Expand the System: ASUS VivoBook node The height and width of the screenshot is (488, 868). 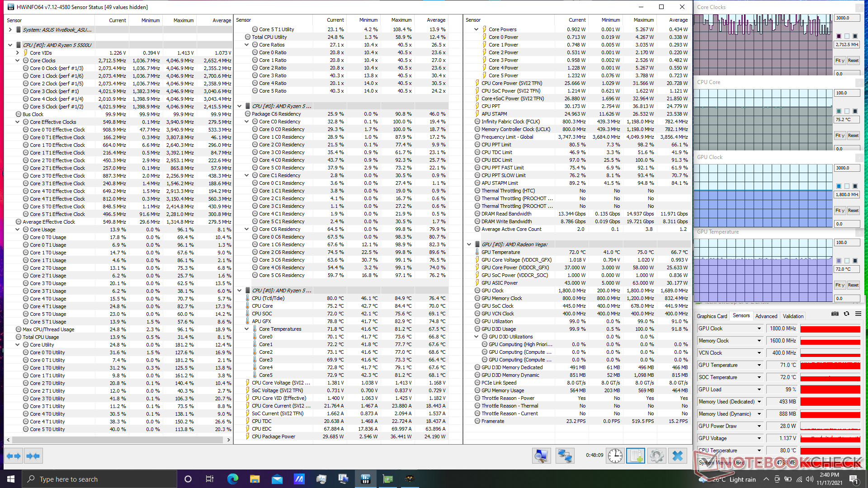[10, 30]
